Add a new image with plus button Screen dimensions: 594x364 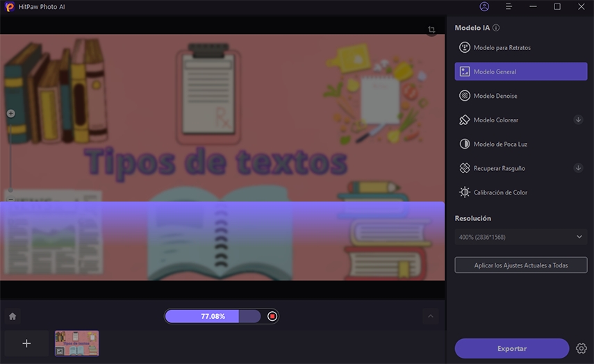(x=26, y=344)
